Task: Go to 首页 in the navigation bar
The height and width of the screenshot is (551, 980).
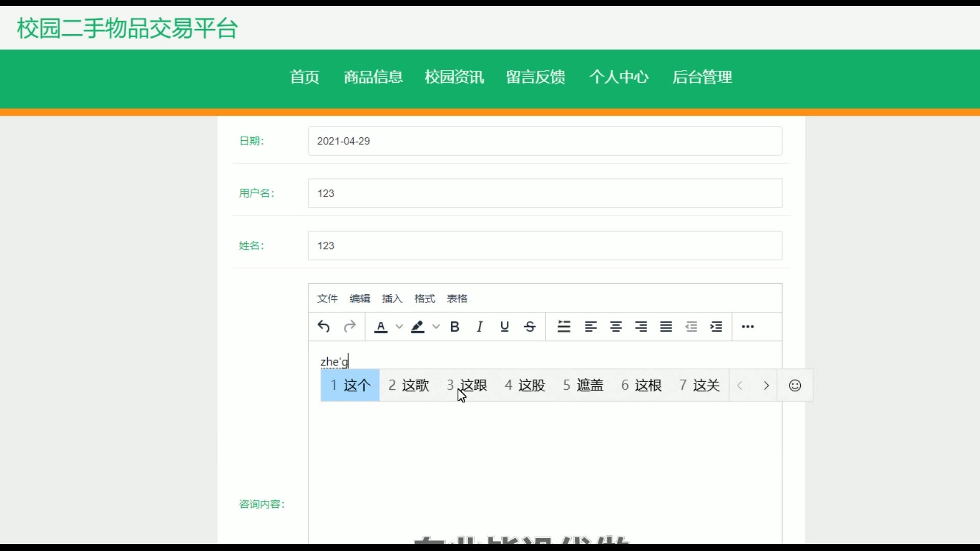Action: coord(305,77)
